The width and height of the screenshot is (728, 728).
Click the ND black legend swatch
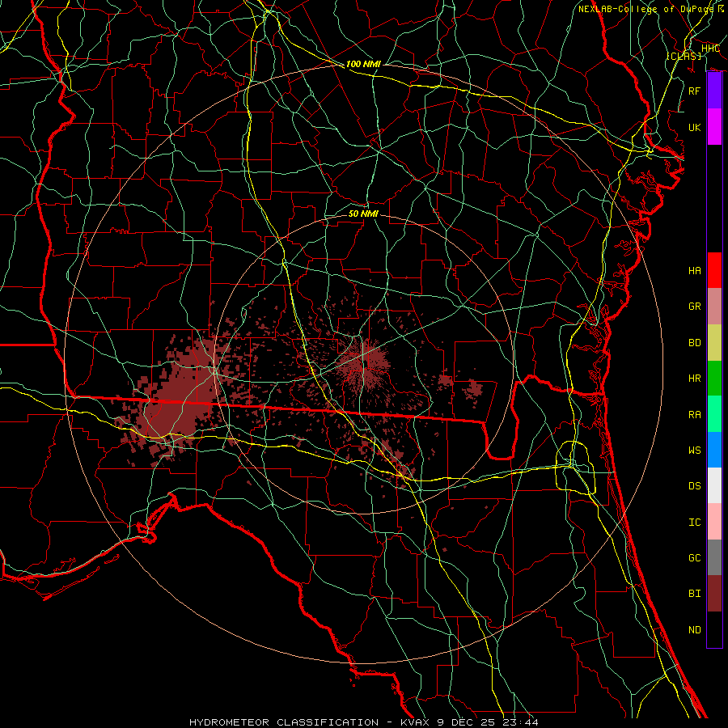(x=714, y=629)
